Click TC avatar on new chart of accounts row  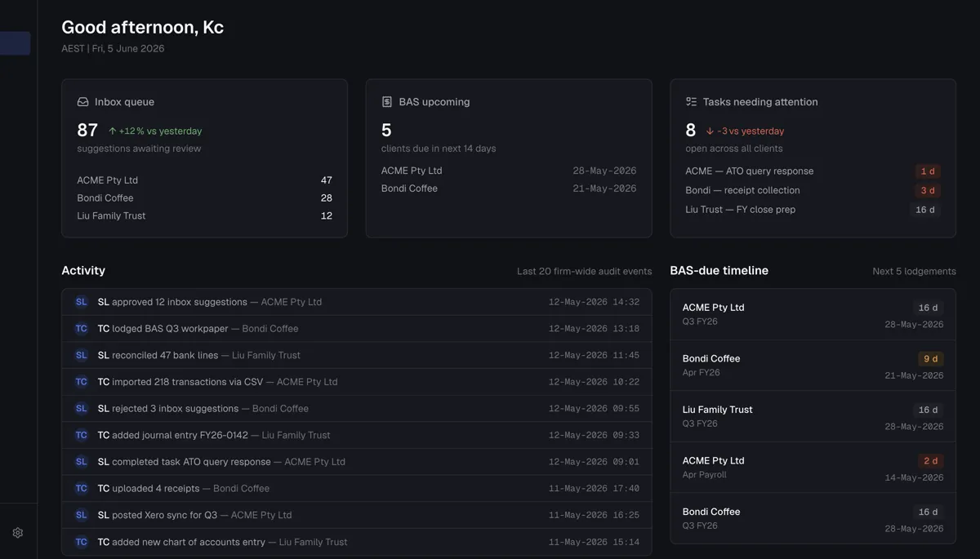[81, 542]
